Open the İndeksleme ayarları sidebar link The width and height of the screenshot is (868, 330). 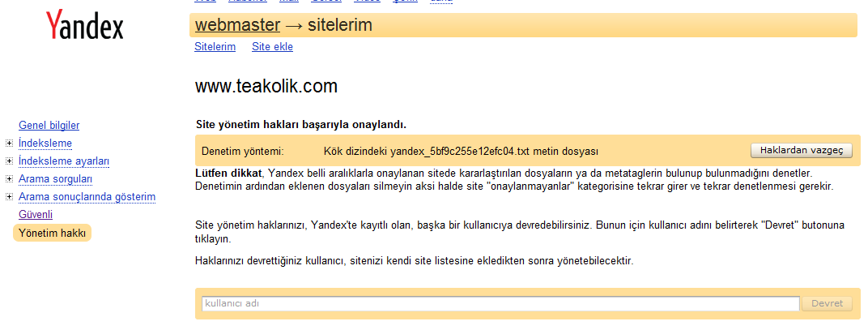[x=64, y=161]
